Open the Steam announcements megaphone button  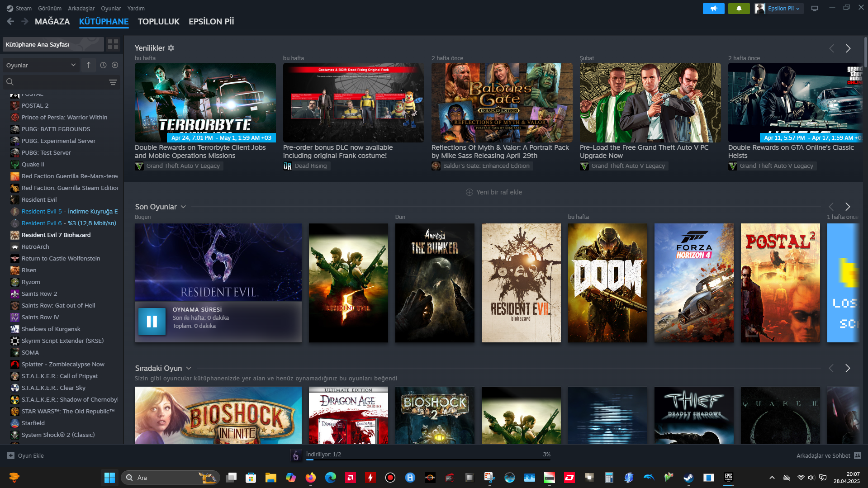(713, 8)
